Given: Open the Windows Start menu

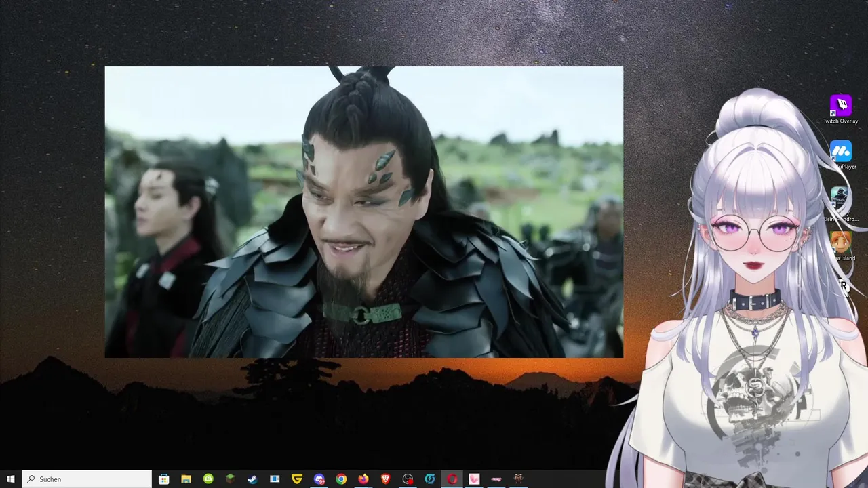Looking at the screenshot, I should pyautogui.click(x=11, y=479).
